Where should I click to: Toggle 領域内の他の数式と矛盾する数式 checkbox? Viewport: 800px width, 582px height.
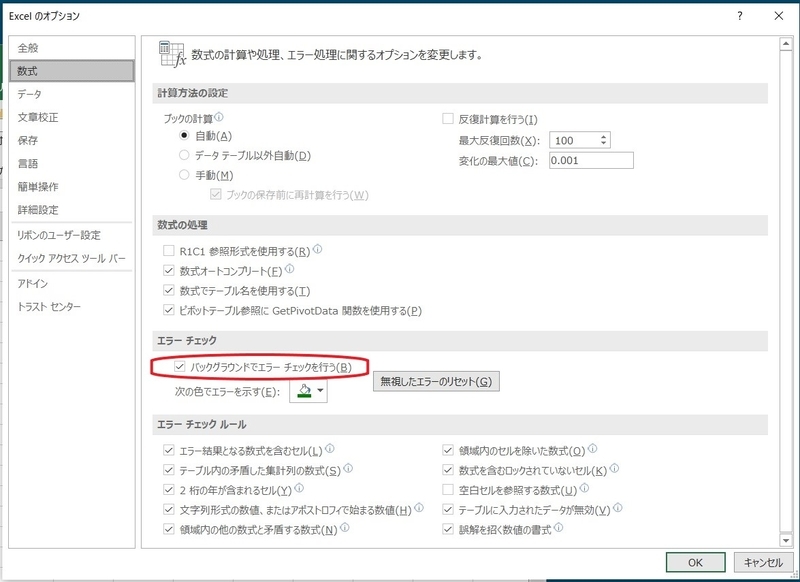click(169, 529)
